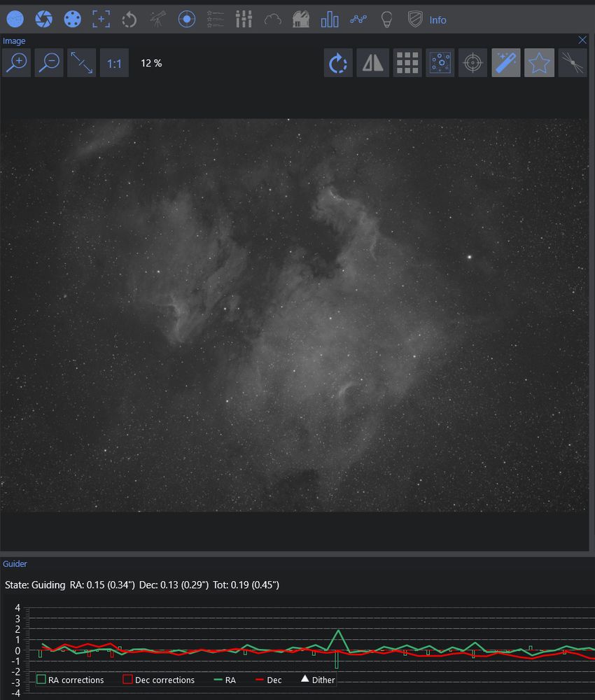The width and height of the screenshot is (595, 700).
Task: Click the nebula image preview
Action: (294, 315)
